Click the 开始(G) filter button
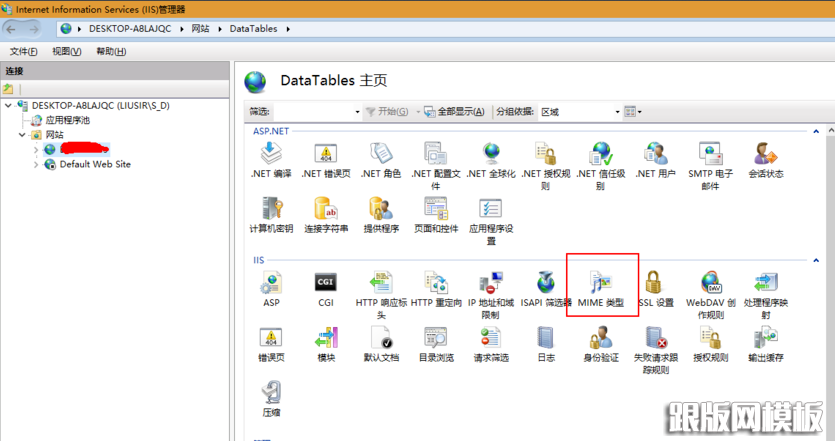 (x=387, y=112)
